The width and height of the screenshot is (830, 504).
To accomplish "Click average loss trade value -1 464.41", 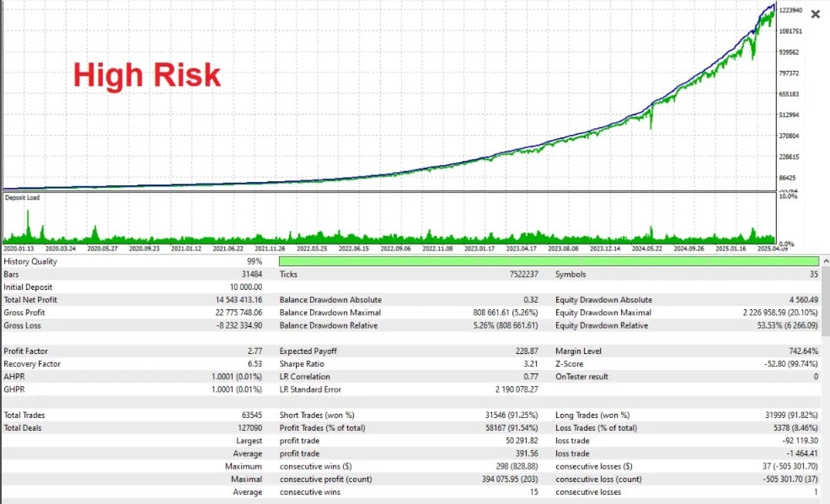I will [x=802, y=453].
